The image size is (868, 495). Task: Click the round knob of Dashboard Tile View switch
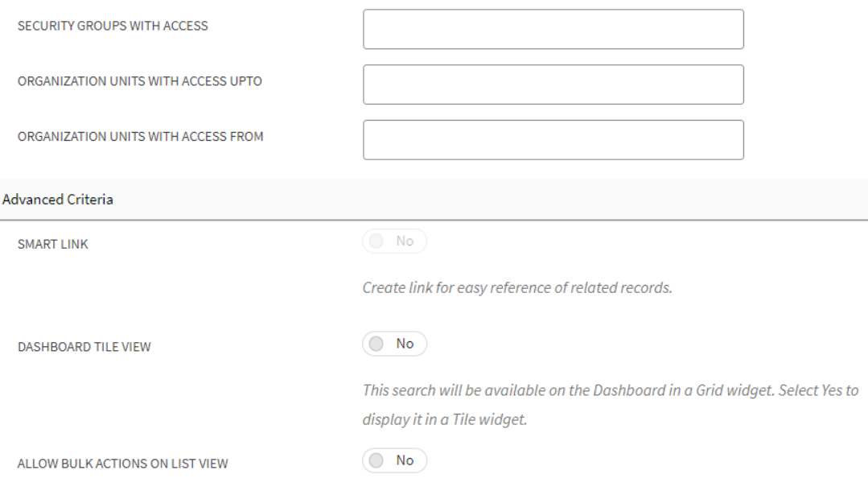click(x=376, y=344)
